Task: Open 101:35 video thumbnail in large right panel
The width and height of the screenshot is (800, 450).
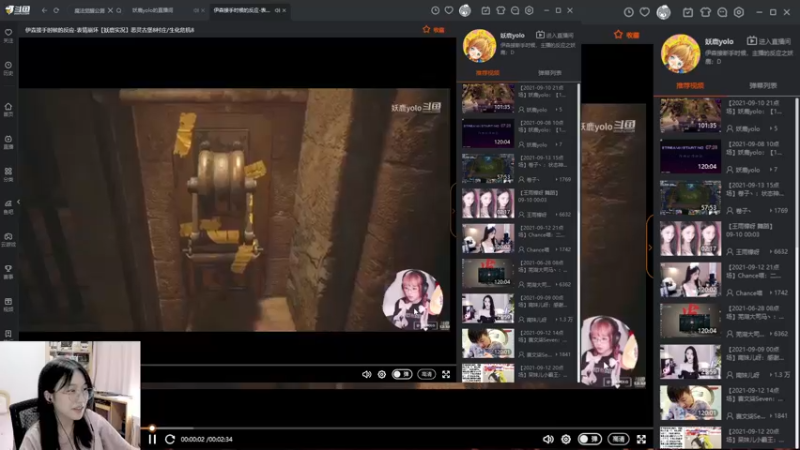Action: click(690, 115)
